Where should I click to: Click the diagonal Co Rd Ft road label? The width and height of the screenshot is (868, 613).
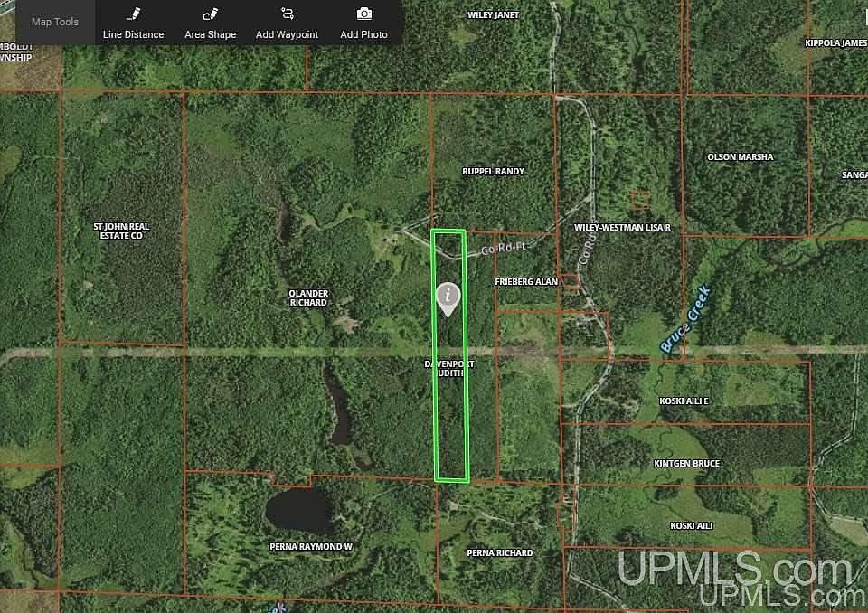point(503,248)
